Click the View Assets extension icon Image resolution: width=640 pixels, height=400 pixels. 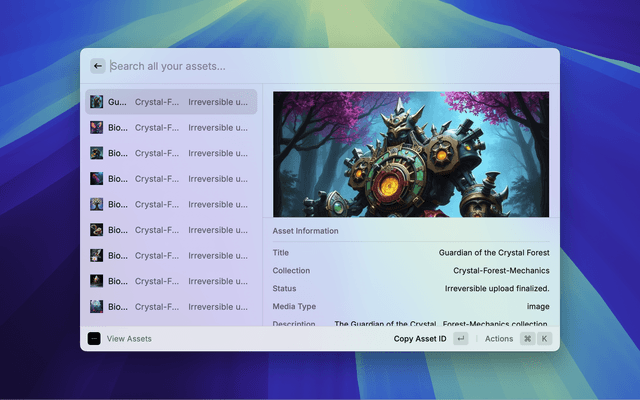94,339
